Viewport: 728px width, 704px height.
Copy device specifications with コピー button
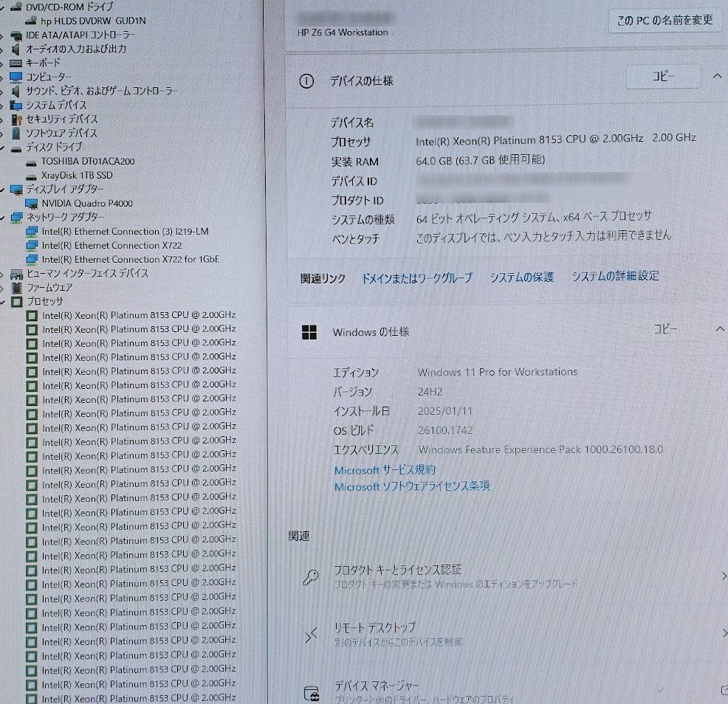[x=663, y=76]
